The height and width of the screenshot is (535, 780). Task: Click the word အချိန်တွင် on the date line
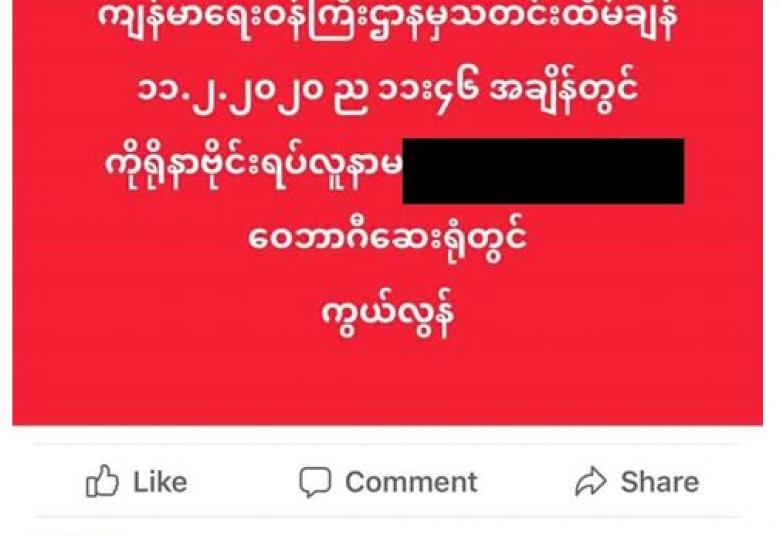[x=564, y=91]
